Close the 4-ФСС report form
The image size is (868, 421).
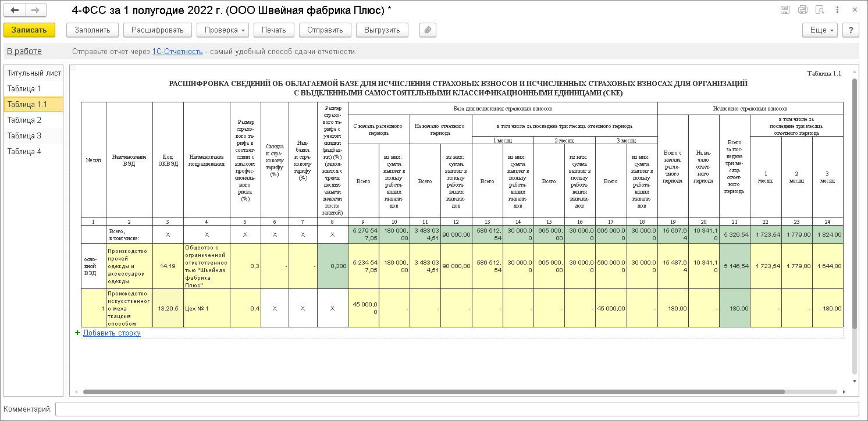tap(855, 10)
